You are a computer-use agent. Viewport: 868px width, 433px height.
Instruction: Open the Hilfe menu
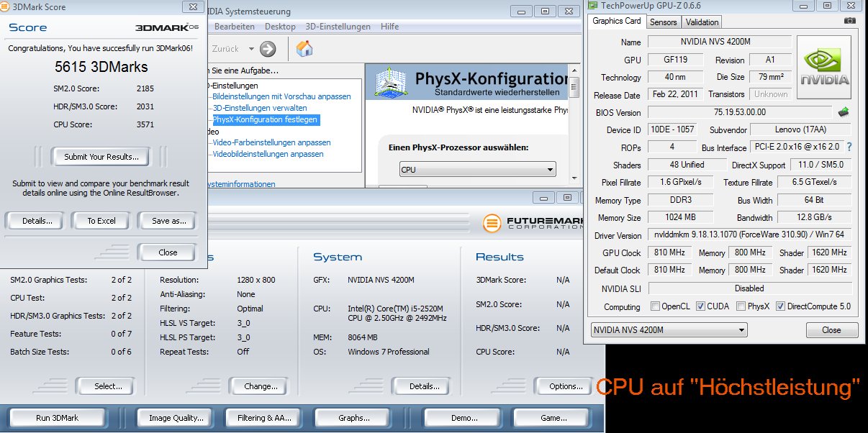click(389, 27)
